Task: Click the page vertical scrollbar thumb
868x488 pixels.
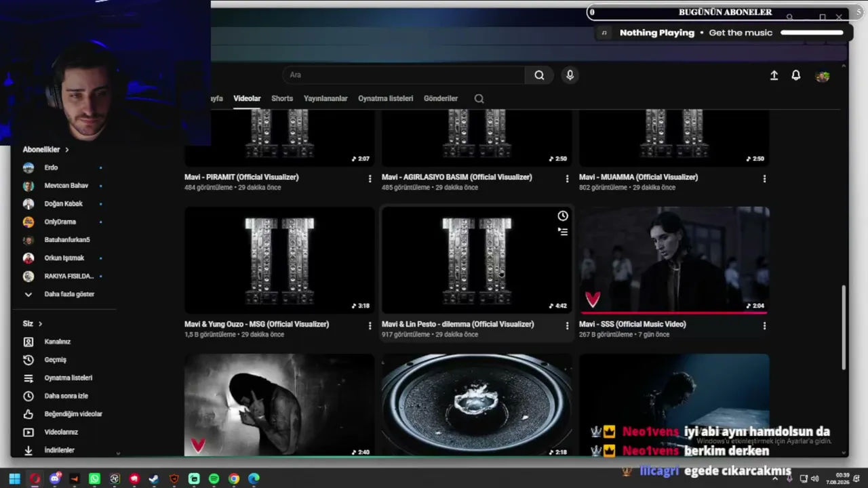Action: pos(844,327)
